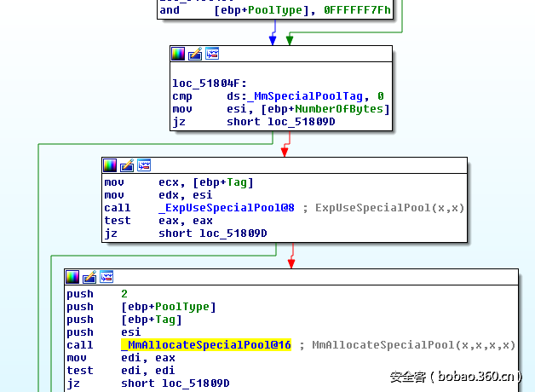Click edit-name icon in ExpUseSpecialPool block

pyautogui.click(x=127, y=164)
